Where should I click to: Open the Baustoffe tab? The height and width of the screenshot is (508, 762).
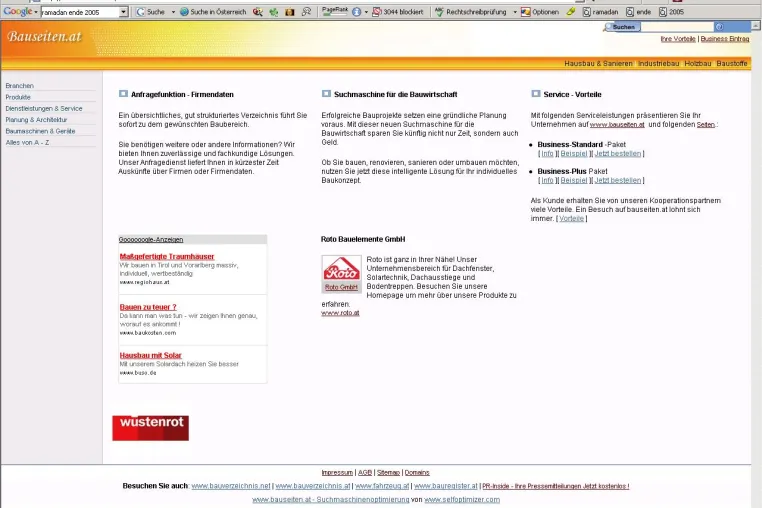point(732,64)
